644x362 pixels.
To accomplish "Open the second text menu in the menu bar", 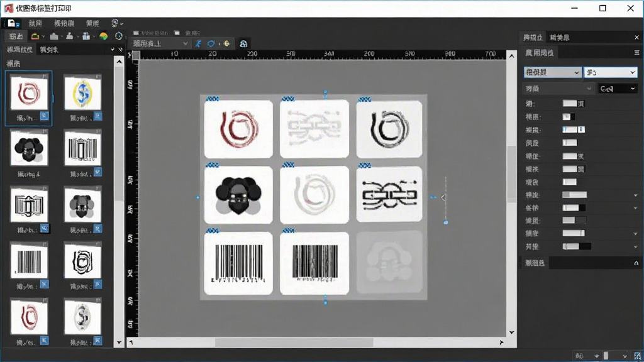I will tap(64, 23).
